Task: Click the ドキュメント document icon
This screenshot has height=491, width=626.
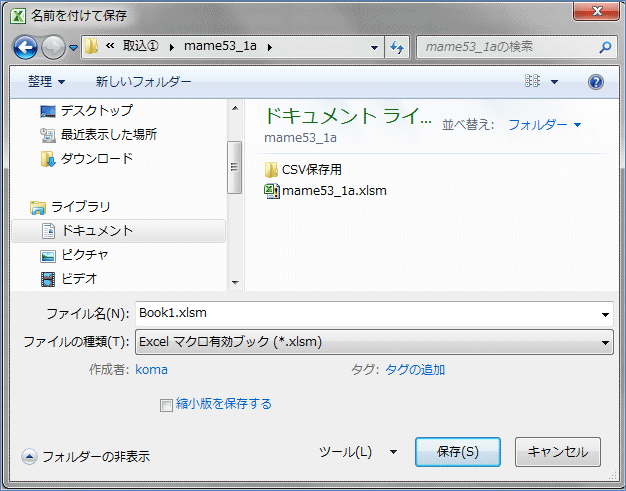Action: coord(48,231)
